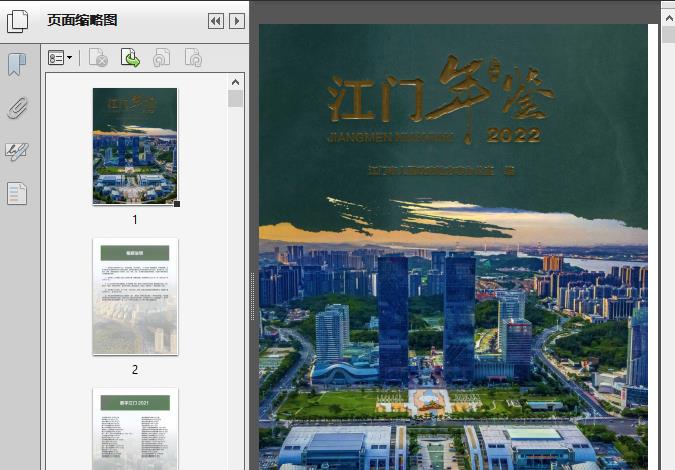Select the third page thumbnail
675x470 pixels.
pyautogui.click(x=135, y=429)
